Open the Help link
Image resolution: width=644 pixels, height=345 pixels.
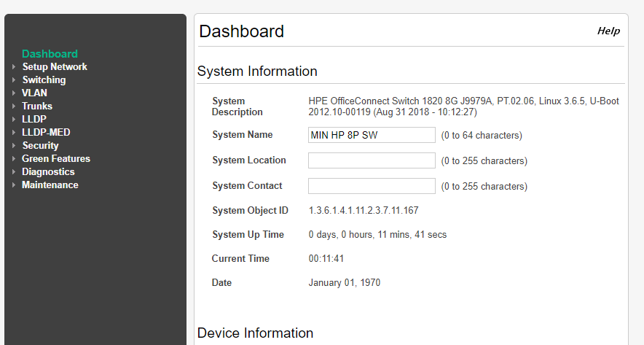(x=608, y=31)
